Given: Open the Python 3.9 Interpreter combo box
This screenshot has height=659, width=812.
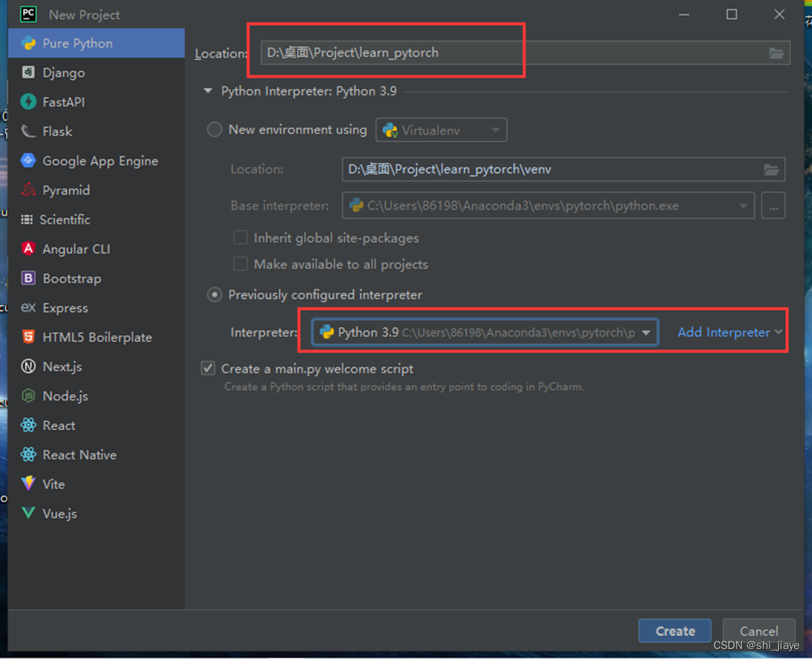Looking at the screenshot, I should [486, 333].
